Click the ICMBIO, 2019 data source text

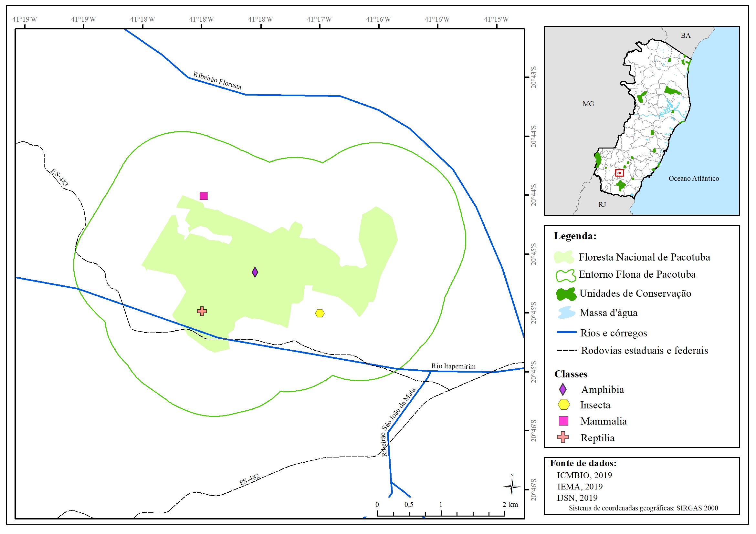[584, 475]
